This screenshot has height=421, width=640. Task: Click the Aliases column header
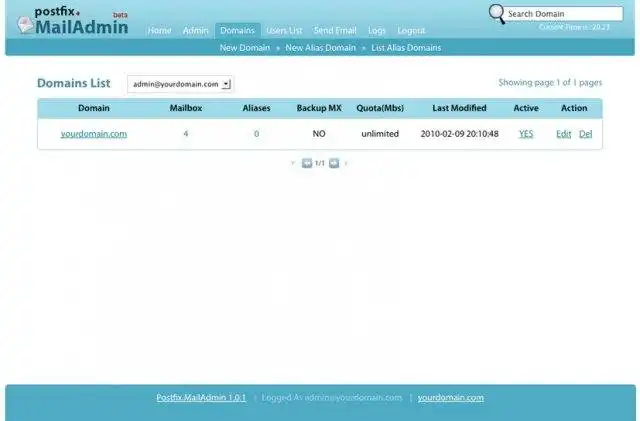[x=256, y=108]
